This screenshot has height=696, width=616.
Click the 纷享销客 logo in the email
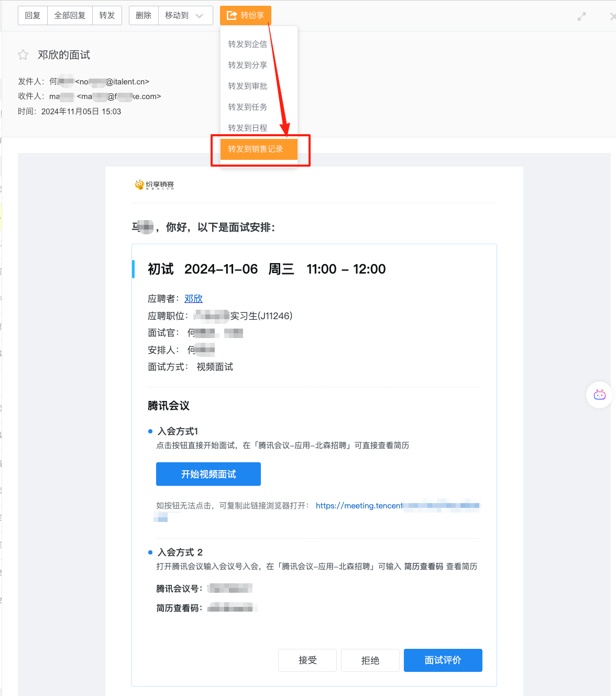click(x=155, y=184)
